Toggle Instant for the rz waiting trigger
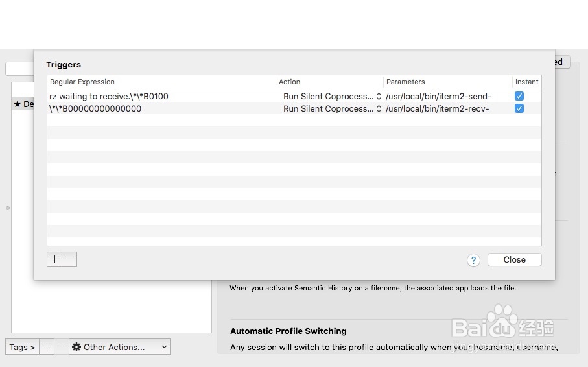The height and width of the screenshot is (367, 588). click(519, 96)
